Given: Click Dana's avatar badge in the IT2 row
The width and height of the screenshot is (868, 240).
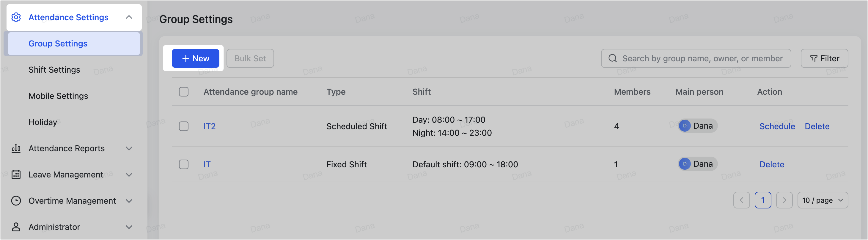Looking at the screenshot, I should (684, 126).
